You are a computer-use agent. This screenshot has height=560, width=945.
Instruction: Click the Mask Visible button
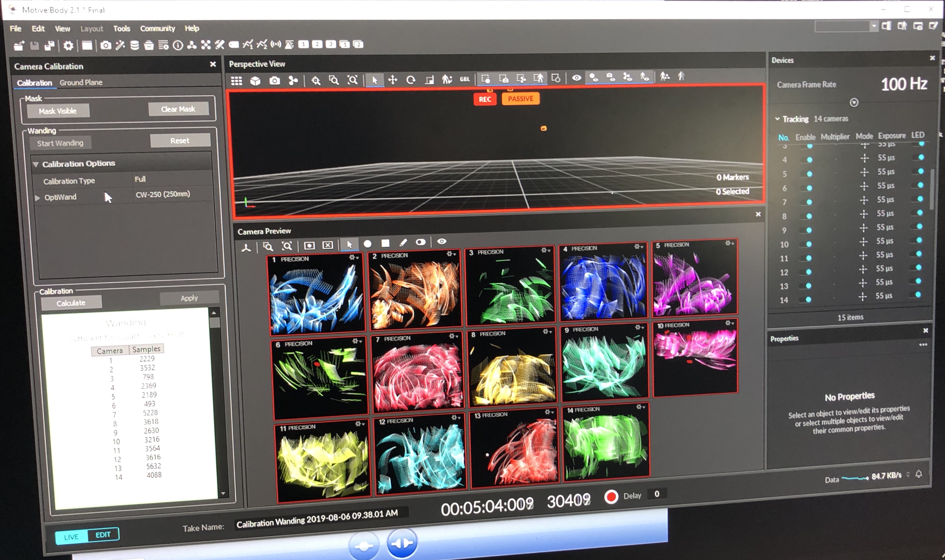[x=58, y=111]
